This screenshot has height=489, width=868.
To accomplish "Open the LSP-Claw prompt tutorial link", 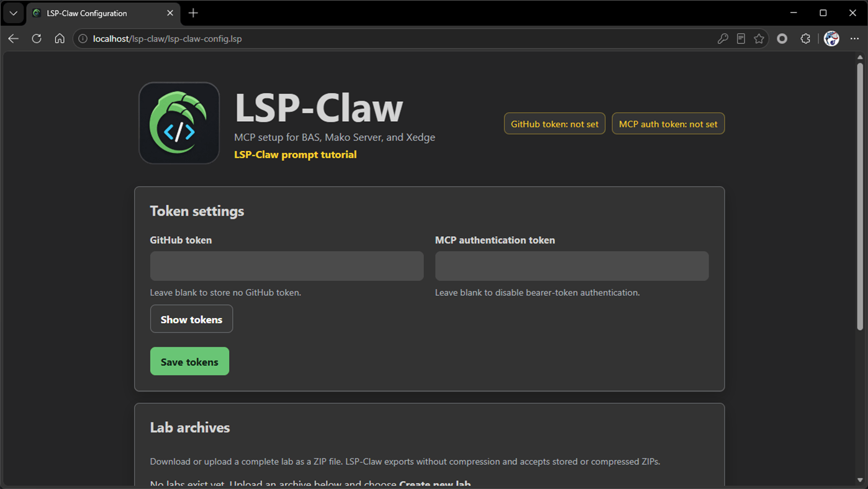I will pos(296,154).
